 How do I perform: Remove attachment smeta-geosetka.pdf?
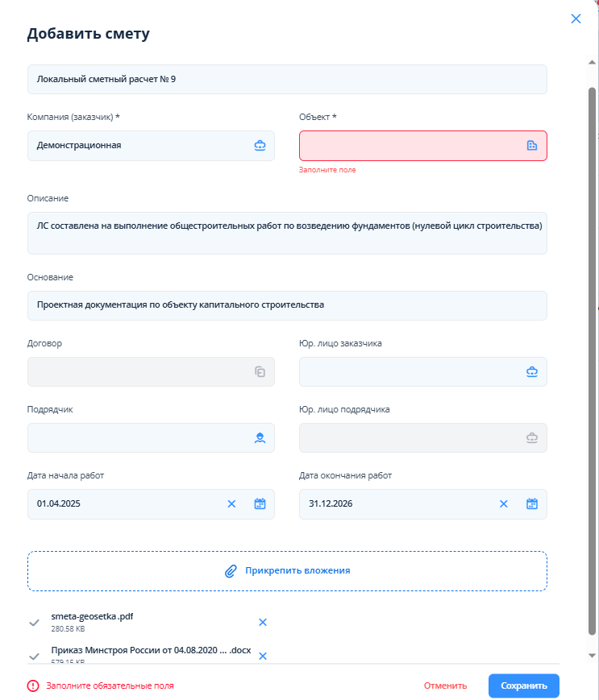[263, 623]
